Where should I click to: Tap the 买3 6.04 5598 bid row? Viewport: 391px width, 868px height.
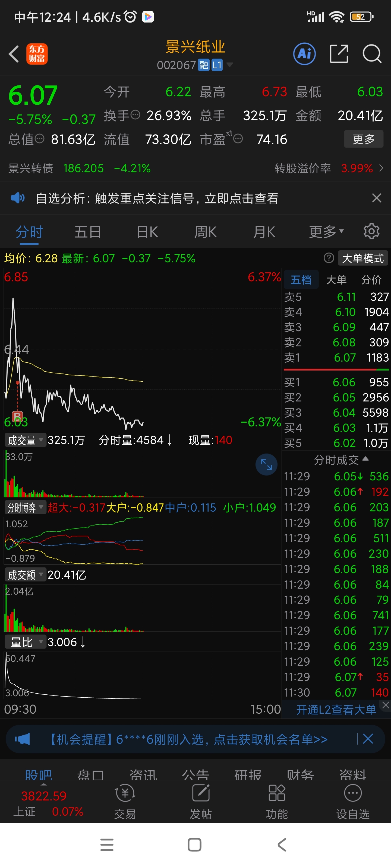pyautogui.click(x=336, y=412)
